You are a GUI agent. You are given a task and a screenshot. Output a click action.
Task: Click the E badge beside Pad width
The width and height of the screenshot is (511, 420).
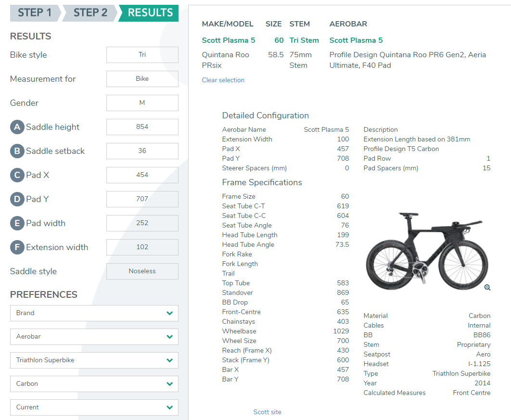(17, 223)
